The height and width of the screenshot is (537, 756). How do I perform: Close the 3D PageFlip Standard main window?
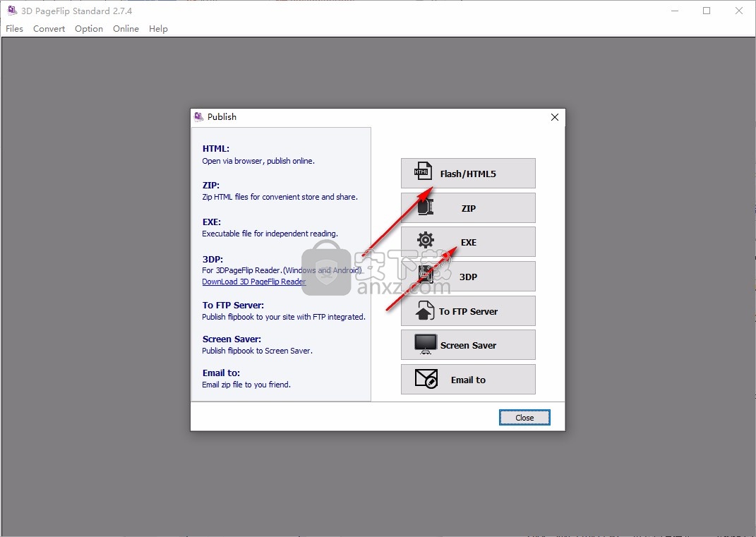[x=738, y=11]
